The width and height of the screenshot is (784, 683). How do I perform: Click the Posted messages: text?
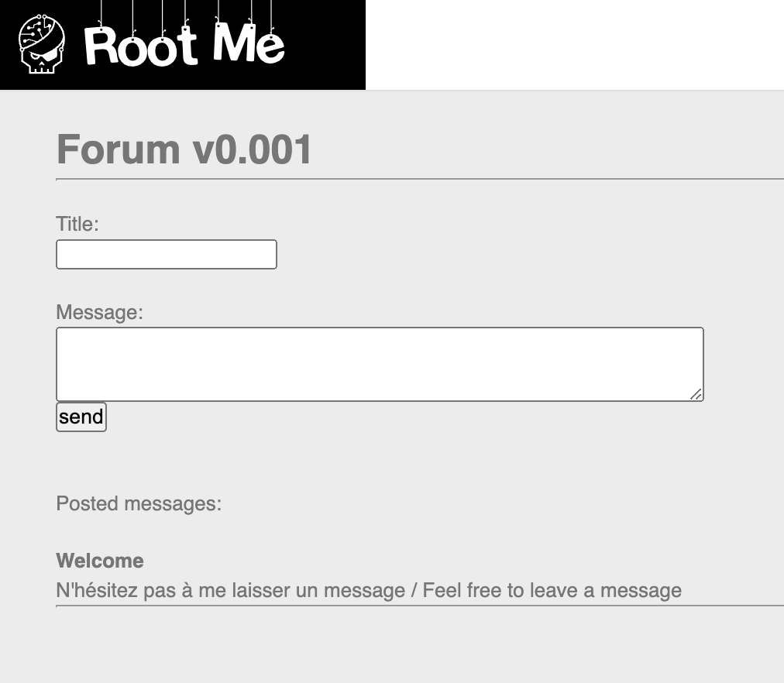pyautogui.click(x=139, y=503)
